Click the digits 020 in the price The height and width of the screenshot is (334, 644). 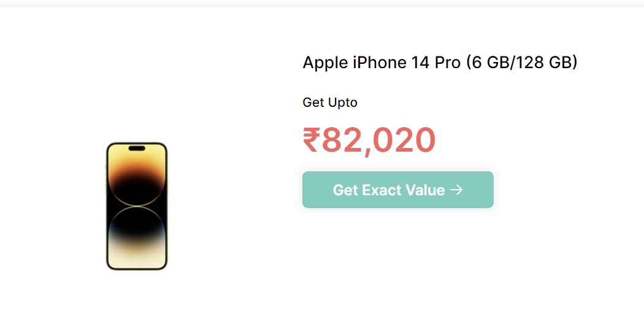pos(404,140)
